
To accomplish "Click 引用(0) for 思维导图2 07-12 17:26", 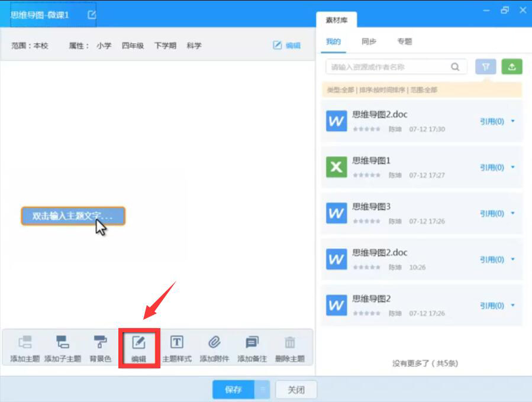I will [492, 306].
